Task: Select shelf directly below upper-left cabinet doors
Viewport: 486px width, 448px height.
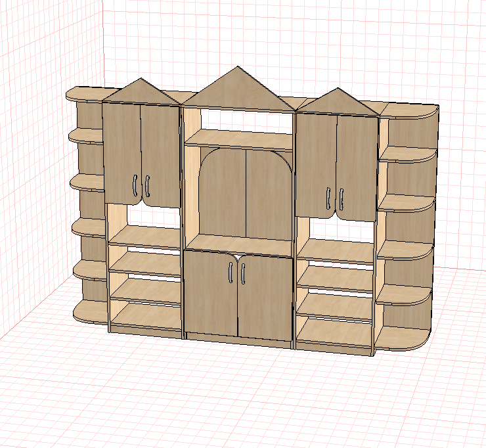Action: 145,237
